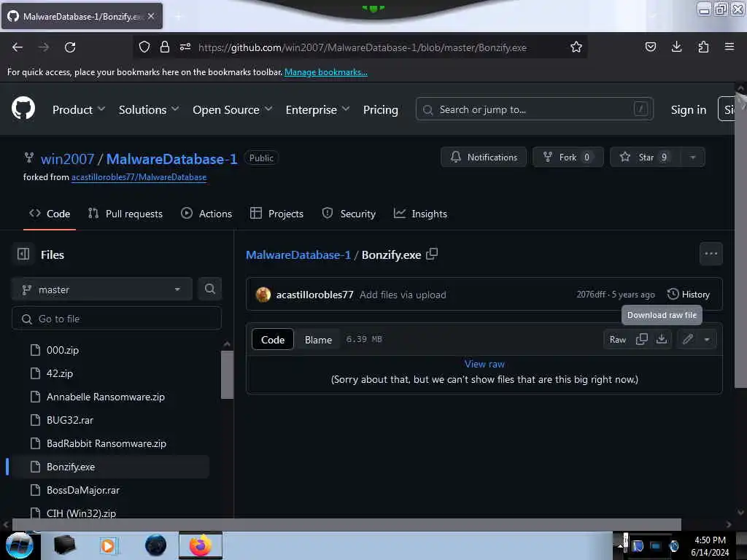The image size is (747, 560).
Task: Open the master branch selector dropdown
Action: [x=102, y=289]
